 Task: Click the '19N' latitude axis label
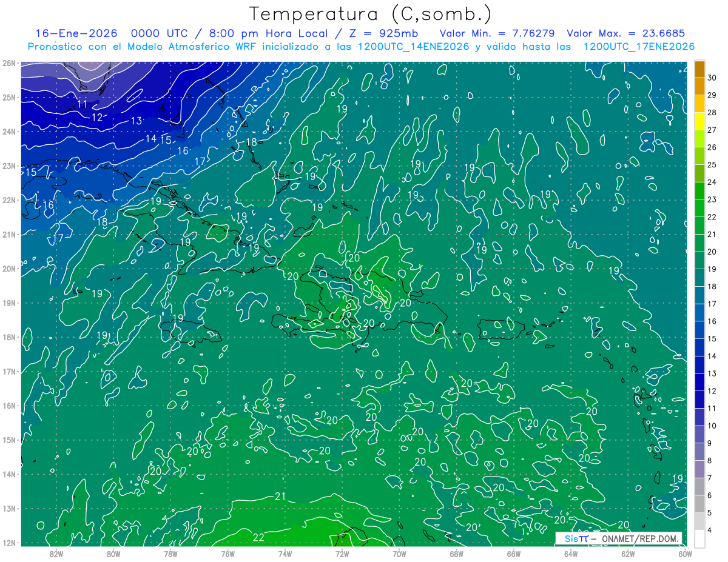[x=8, y=303]
